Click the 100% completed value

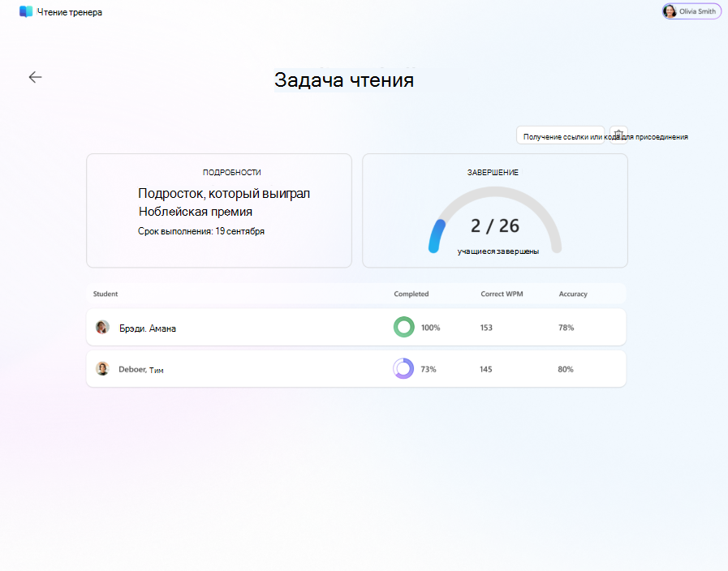coord(430,328)
